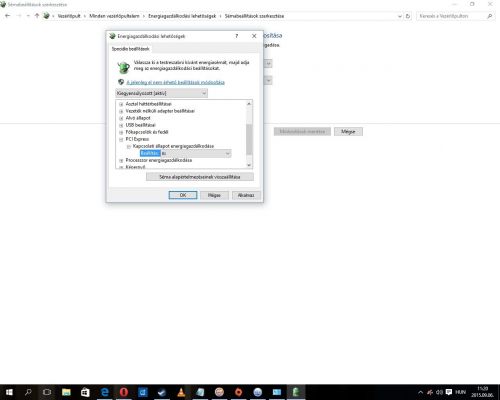Select the Alvó állapot tree row
This screenshot has width=500, height=400.
point(138,118)
